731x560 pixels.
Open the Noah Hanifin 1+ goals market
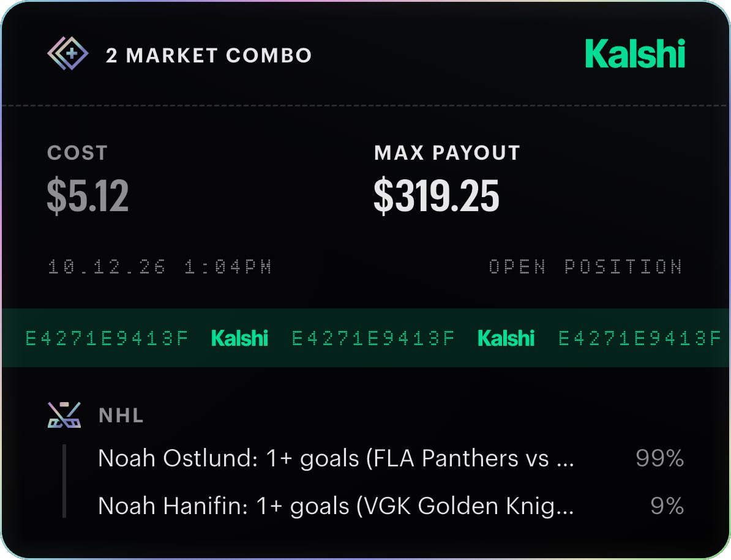pos(336,506)
